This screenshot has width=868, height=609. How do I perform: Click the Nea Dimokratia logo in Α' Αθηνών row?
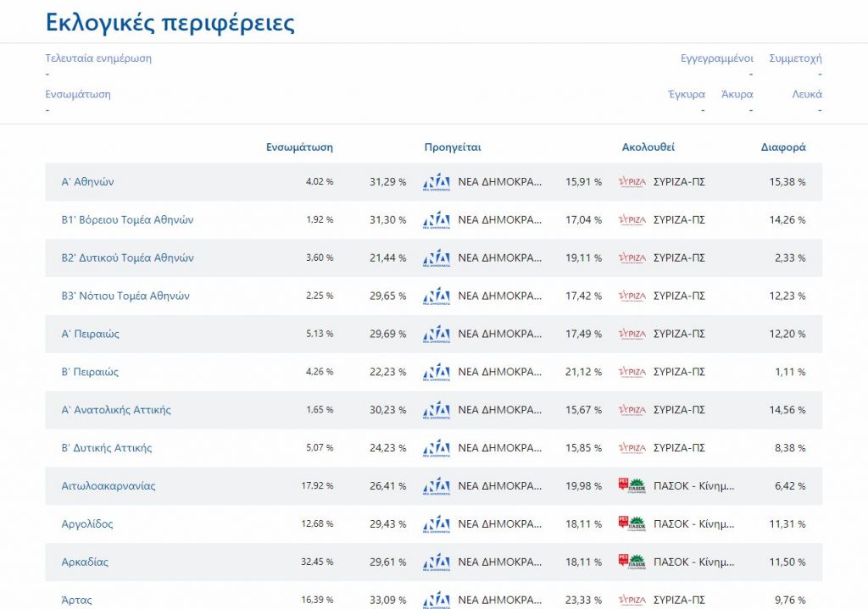point(437,182)
